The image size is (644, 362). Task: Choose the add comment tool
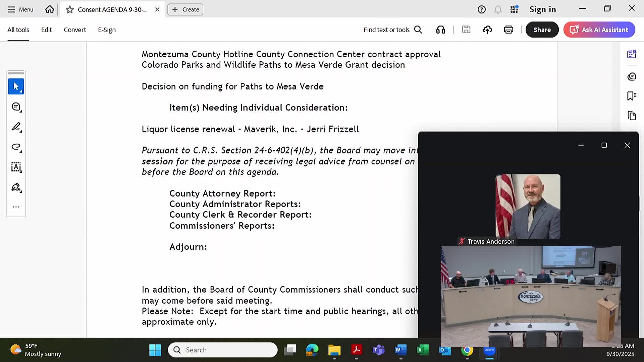pos(16,107)
